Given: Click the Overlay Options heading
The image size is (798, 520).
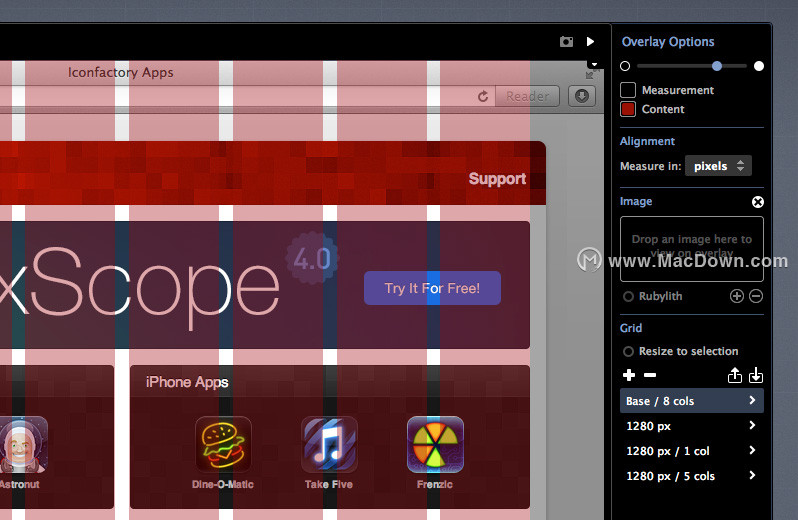Looking at the screenshot, I should click(x=668, y=42).
